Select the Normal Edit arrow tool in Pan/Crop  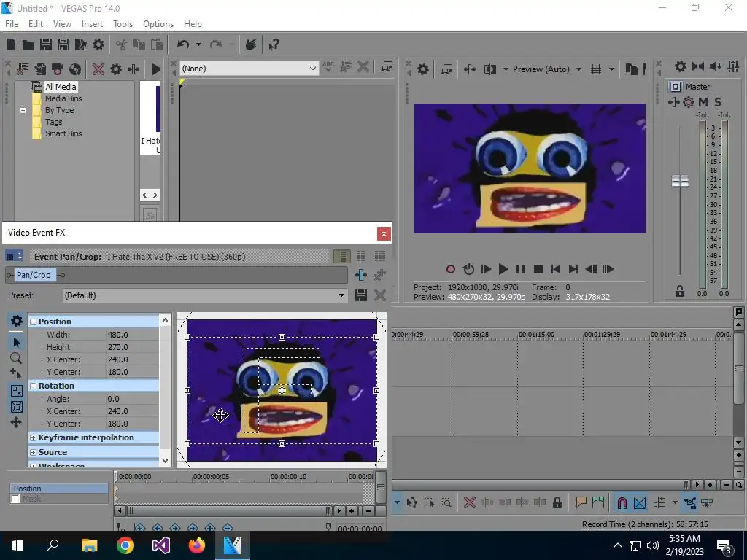[x=17, y=343]
